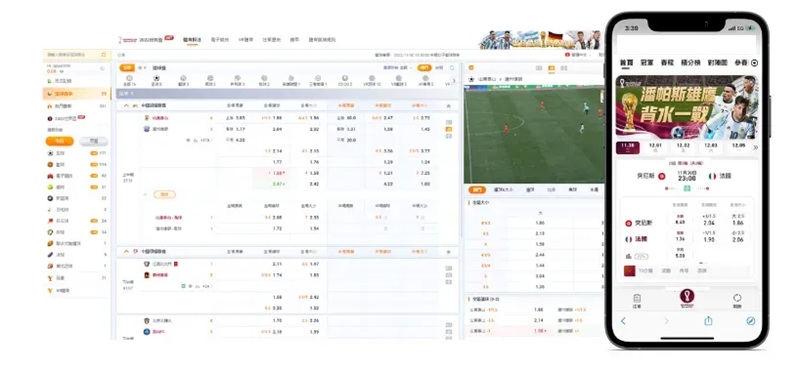The image size is (800, 370).
Task: Collapse the first league section chevron
Action: (x=126, y=106)
